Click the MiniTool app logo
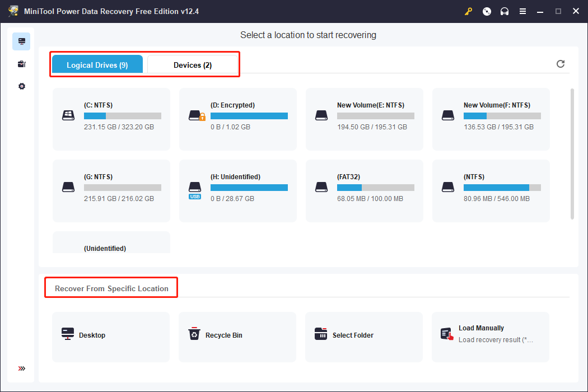 pyautogui.click(x=13, y=11)
